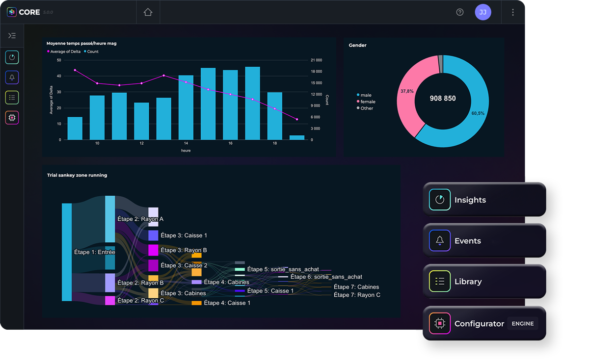
Task: Open the three-dot more options menu
Action: point(513,12)
